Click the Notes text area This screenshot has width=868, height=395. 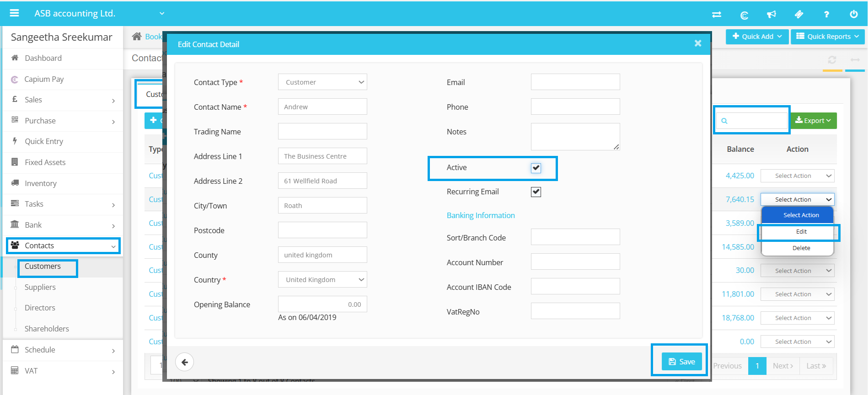(x=575, y=137)
